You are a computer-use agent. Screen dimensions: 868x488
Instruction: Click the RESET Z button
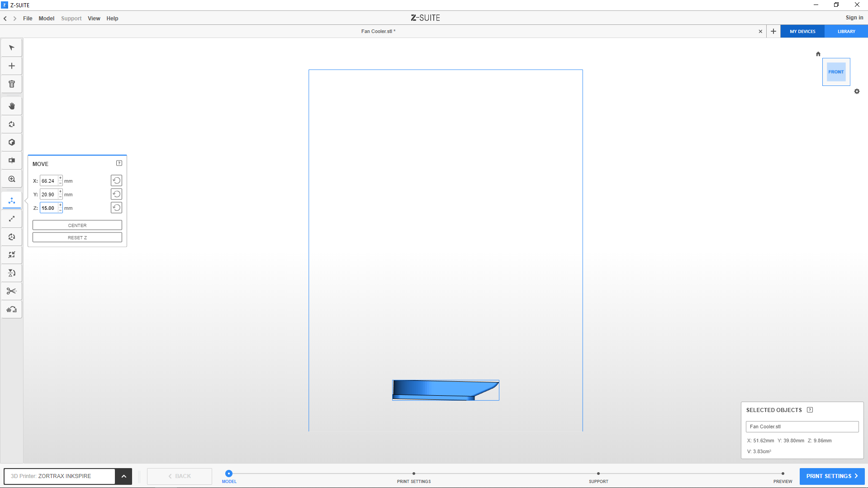pyautogui.click(x=77, y=237)
